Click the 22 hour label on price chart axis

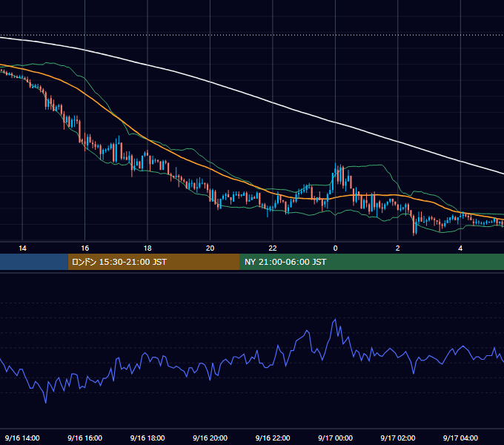coord(273,248)
